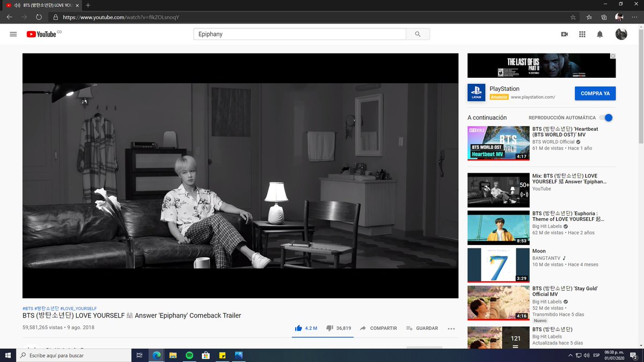Open browser settings three-dot menu
The width and height of the screenshot is (644, 362).
pos(634,17)
